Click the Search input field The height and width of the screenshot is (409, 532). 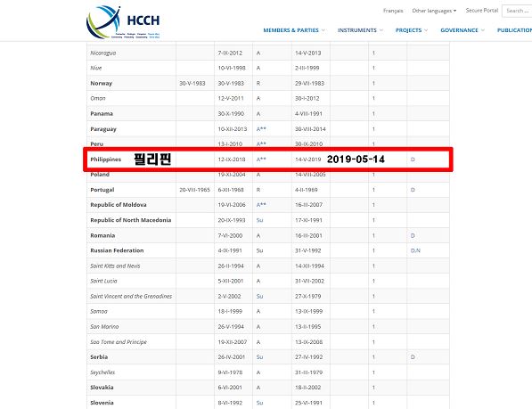click(x=517, y=11)
